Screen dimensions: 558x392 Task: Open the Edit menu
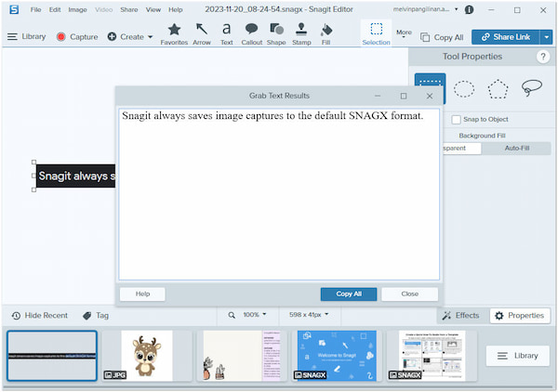pyautogui.click(x=55, y=9)
